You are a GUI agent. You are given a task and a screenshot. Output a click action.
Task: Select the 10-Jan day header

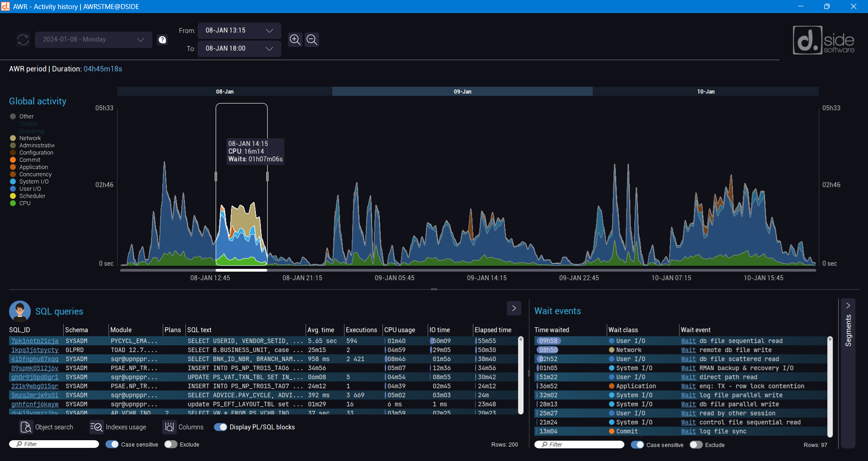pyautogui.click(x=706, y=91)
